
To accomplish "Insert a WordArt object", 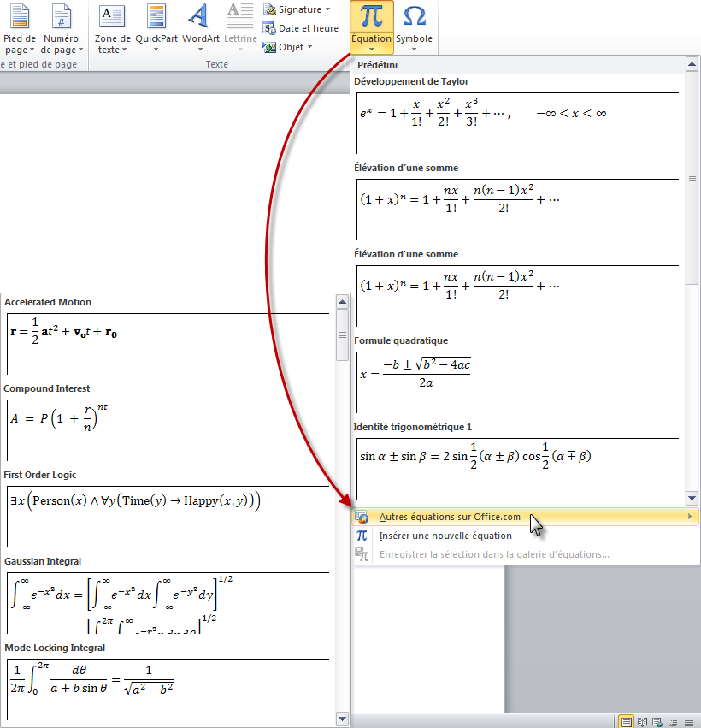I will (x=200, y=16).
